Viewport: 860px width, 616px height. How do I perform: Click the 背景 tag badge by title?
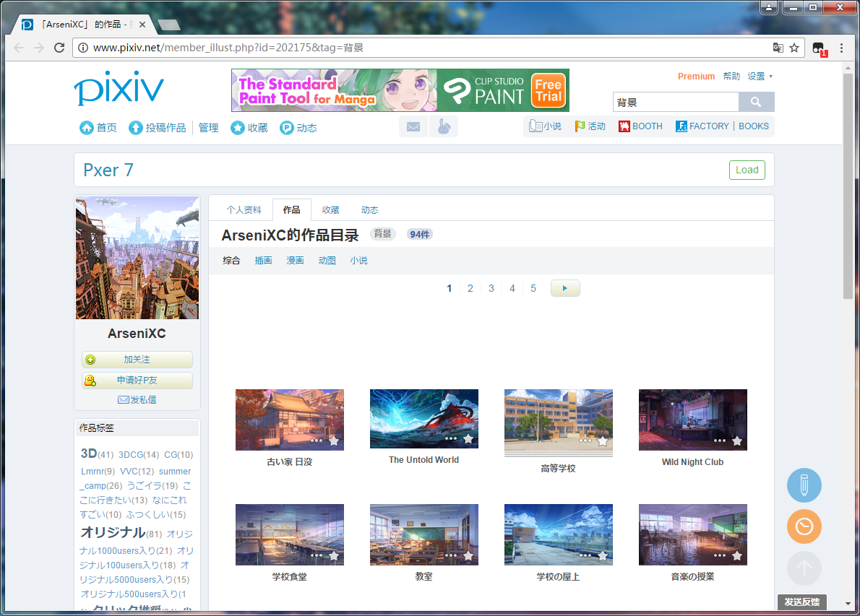[x=383, y=234]
